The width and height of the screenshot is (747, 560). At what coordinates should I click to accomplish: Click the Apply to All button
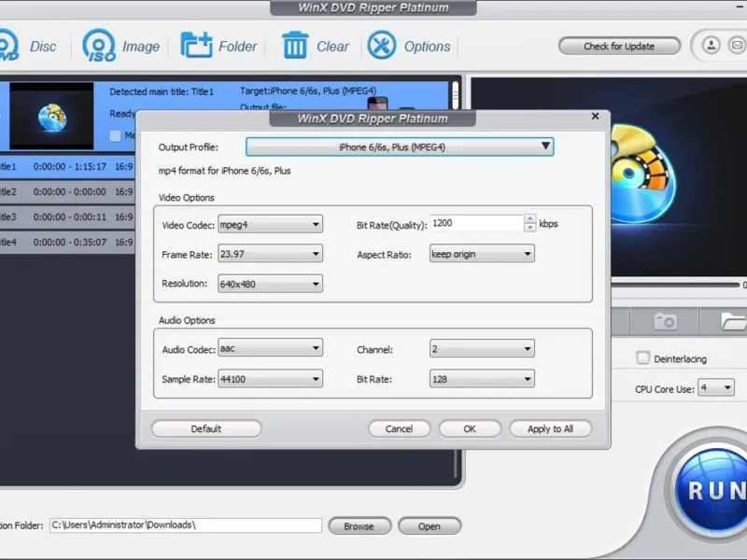(x=550, y=428)
